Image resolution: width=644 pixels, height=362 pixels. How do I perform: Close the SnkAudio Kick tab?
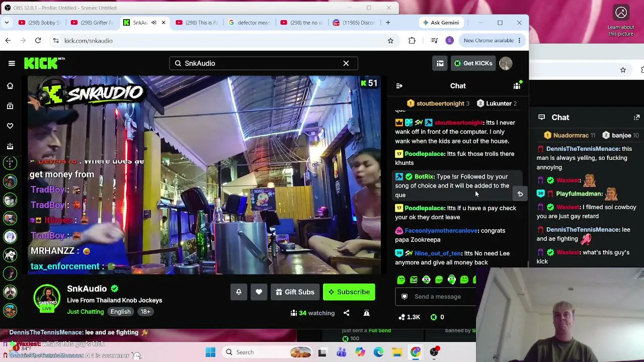(164, 23)
